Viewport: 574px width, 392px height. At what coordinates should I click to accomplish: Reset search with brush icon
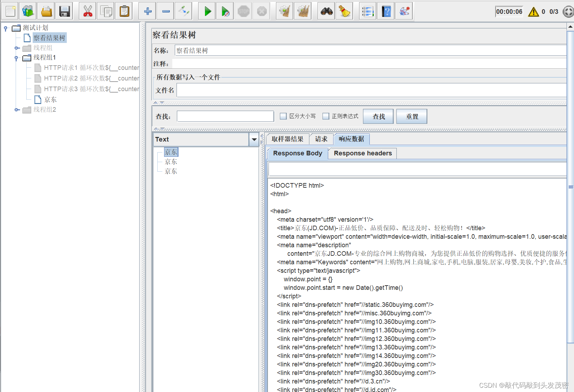(x=345, y=11)
